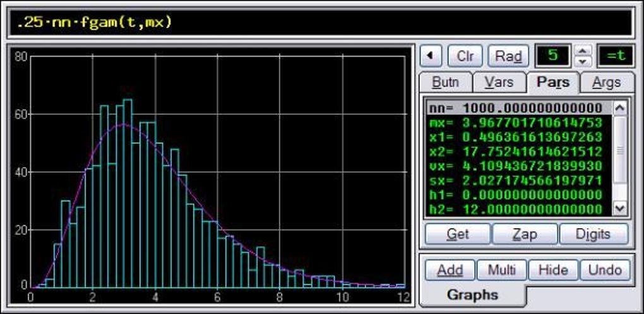Screen dimensions: 644x314
Task: Switch to the Args tab
Action: coord(606,83)
